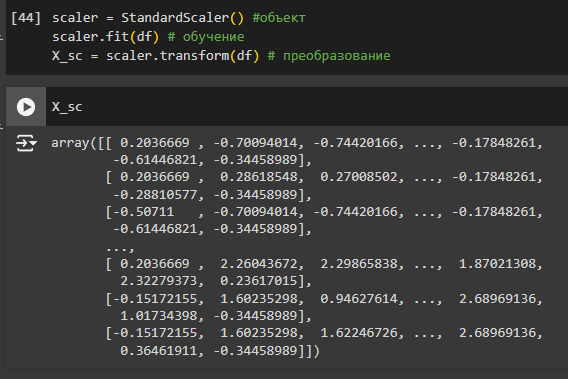Click the output value 2.32279373
Screen dimensions: 568x379
[x=159, y=281]
